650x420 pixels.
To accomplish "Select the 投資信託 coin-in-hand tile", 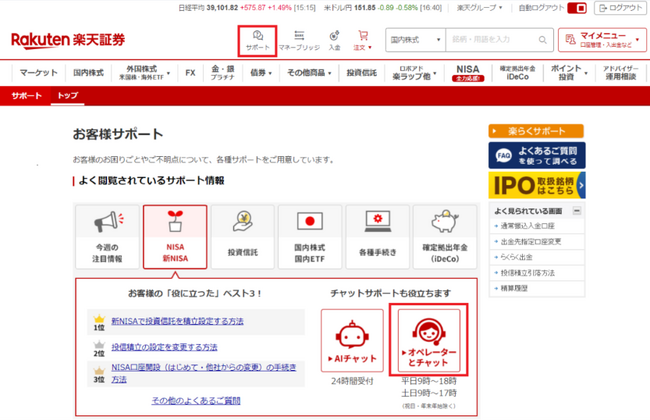I will pyautogui.click(x=243, y=237).
